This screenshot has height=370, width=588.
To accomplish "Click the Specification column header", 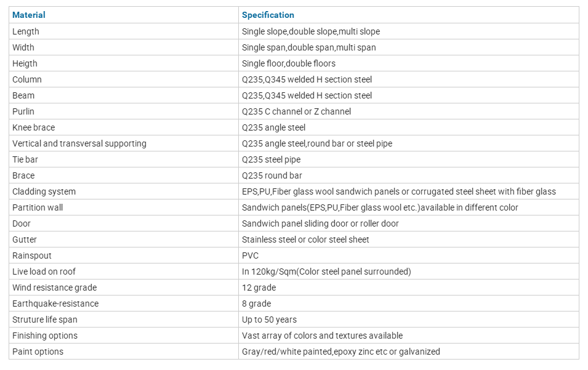I will click(x=268, y=15).
